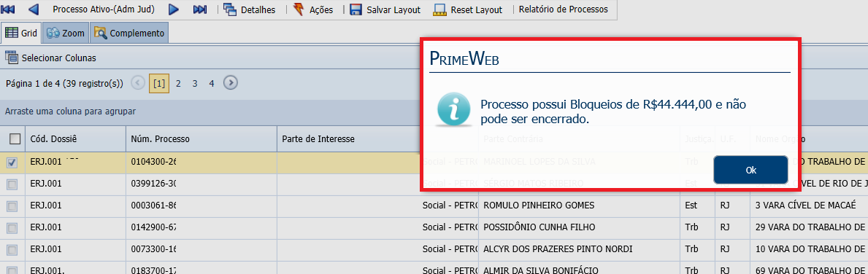Open the Ações menu
This screenshot has height=274, width=868.
tap(312, 9)
